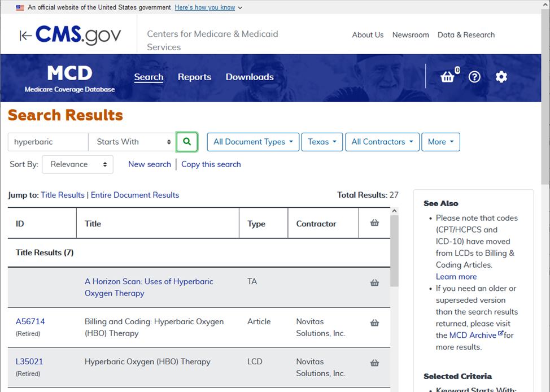The width and height of the screenshot is (550, 392).
Task: Click the back arrow beside CMS.gov logo
Action: tap(25, 36)
